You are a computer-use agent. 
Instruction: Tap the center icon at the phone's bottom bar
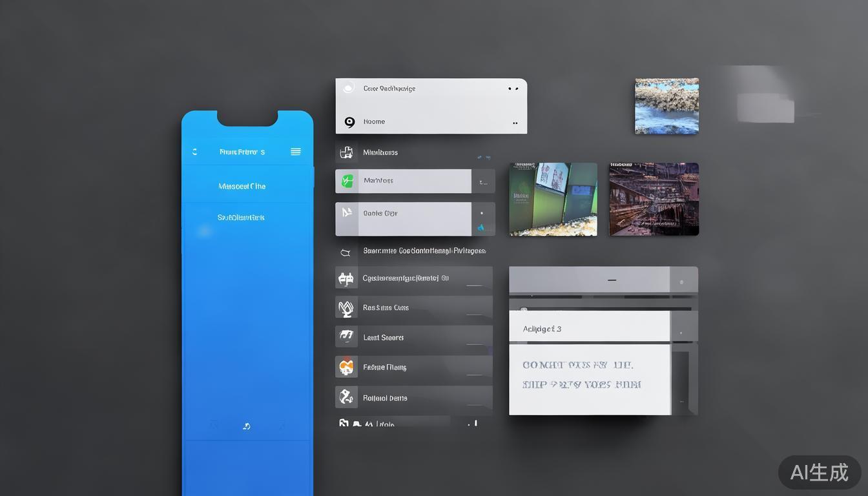point(246,426)
